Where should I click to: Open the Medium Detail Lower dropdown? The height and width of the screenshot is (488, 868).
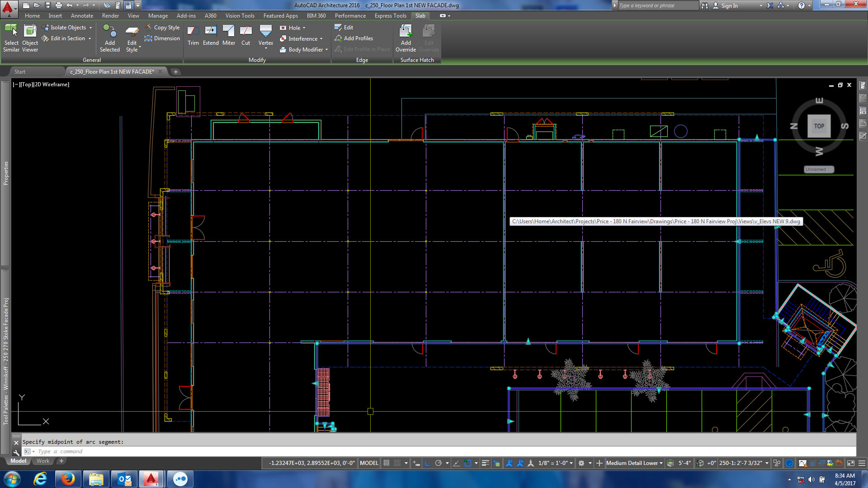point(633,463)
